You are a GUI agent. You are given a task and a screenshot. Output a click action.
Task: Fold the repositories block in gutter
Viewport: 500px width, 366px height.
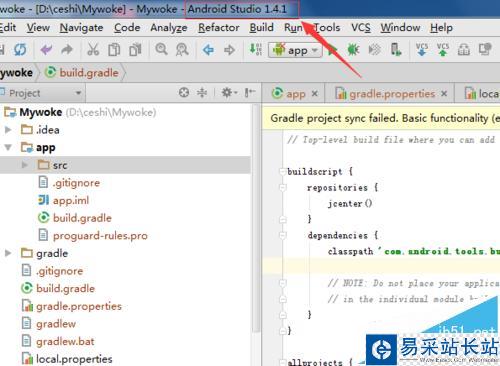point(283,188)
